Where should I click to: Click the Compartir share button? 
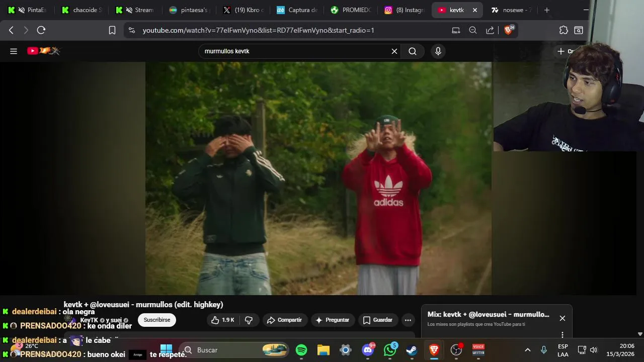(284, 320)
